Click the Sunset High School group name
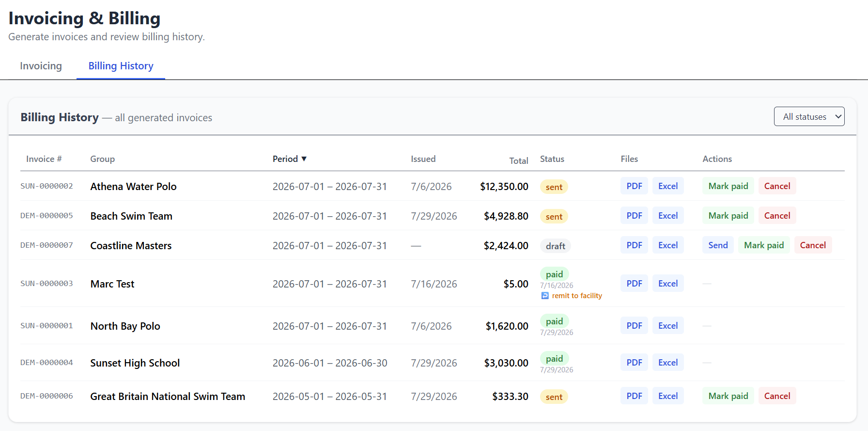The height and width of the screenshot is (431, 868). 135,363
